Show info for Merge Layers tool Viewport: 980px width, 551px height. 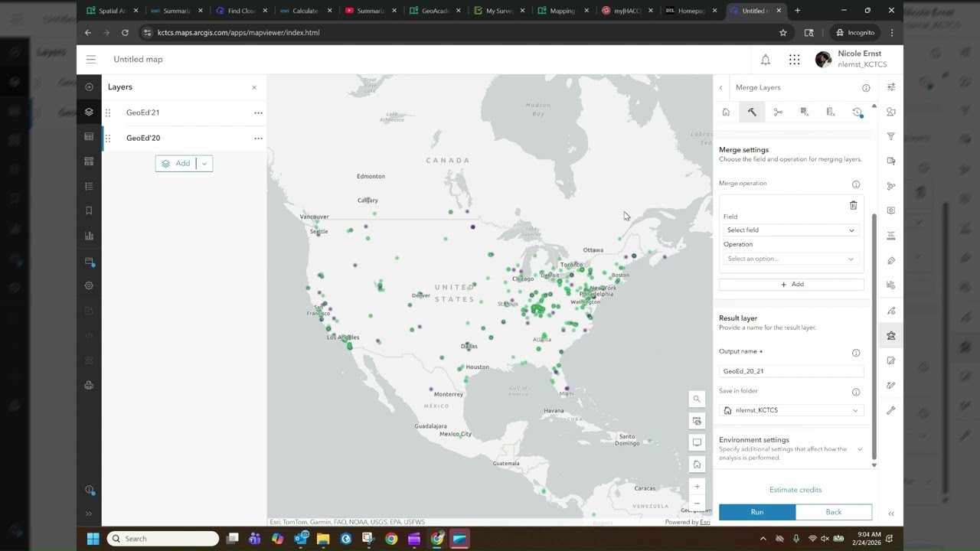(x=866, y=88)
